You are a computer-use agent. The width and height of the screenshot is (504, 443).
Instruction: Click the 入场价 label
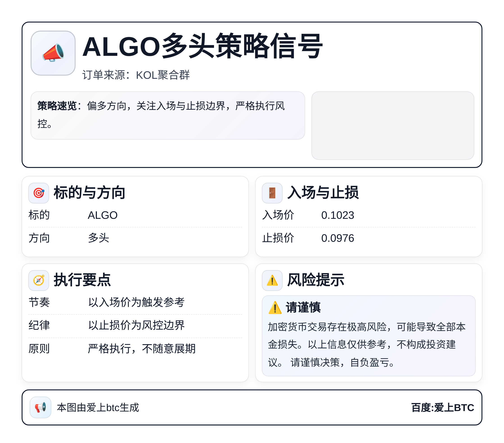coord(278,215)
